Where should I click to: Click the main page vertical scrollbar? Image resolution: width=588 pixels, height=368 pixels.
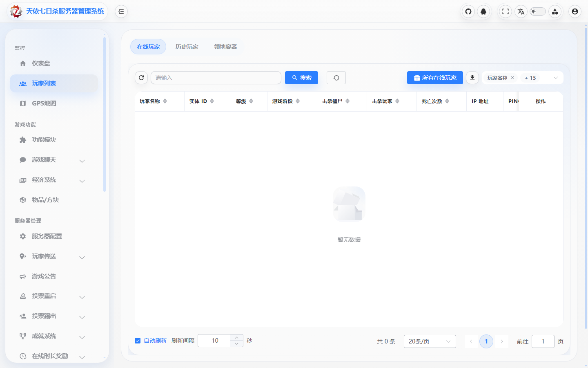(586, 178)
